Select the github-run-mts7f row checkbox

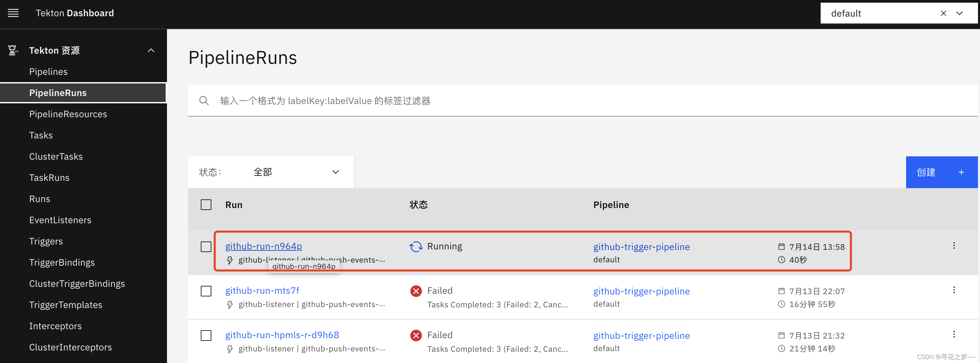(206, 291)
